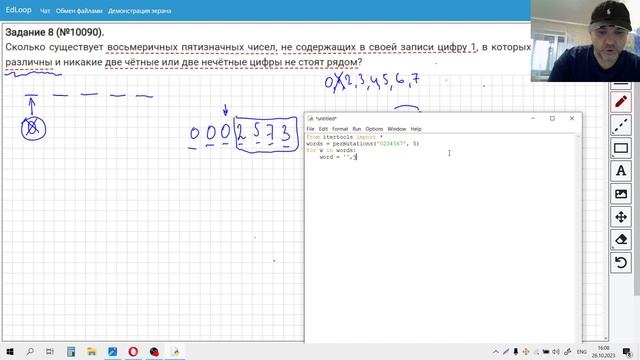Select the eraser tool
This screenshot has height=360, width=640.
click(621, 240)
